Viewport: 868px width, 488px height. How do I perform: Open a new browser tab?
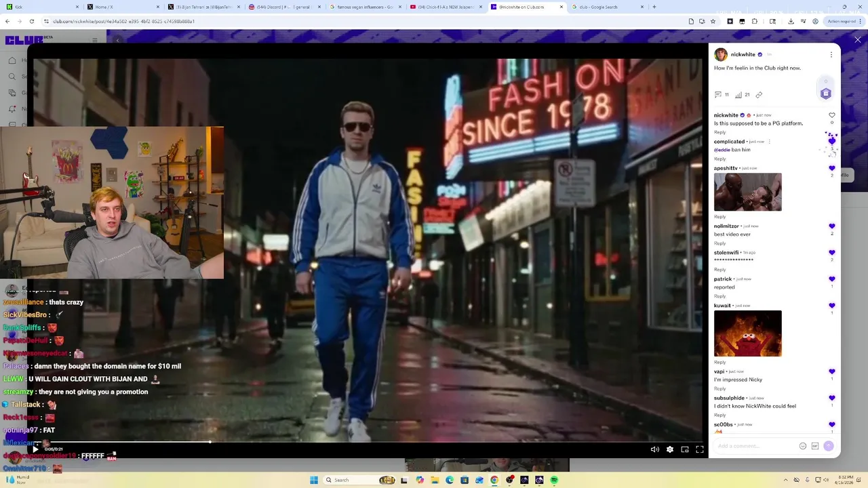coord(654,7)
